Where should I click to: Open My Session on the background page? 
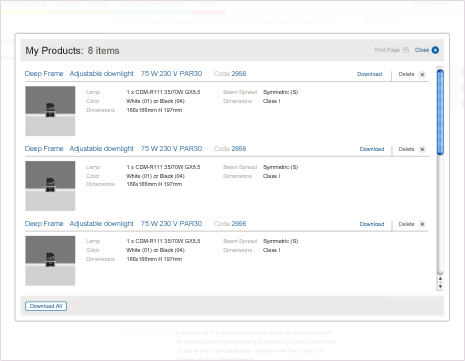point(430,4)
